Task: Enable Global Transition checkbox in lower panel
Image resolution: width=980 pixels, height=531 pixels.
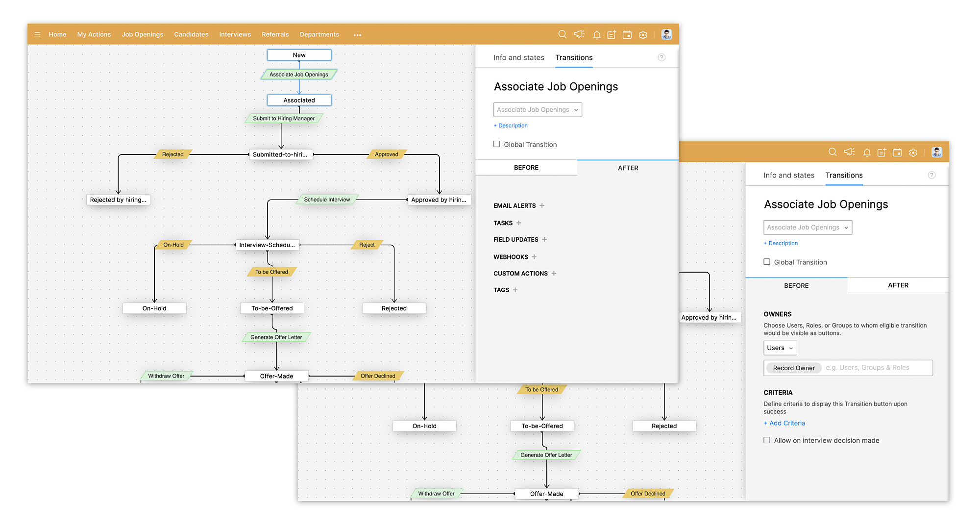Action: pyautogui.click(x=767, y=262)
